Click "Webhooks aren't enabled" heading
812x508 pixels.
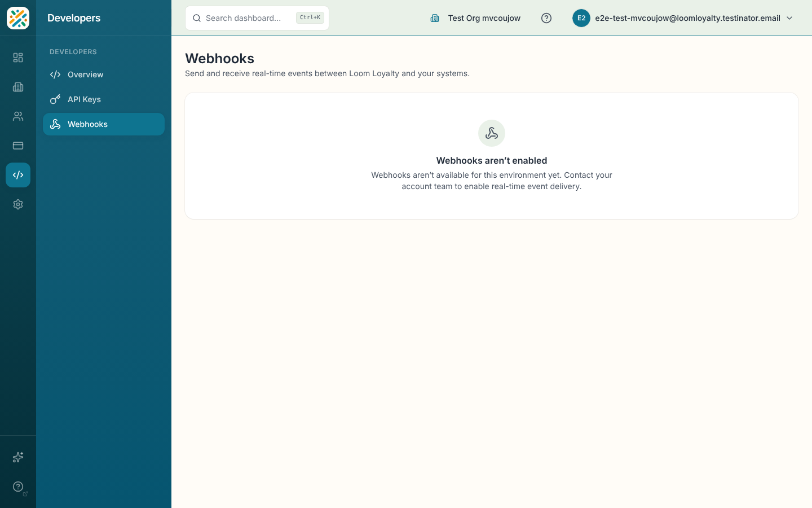coord(492,160)
